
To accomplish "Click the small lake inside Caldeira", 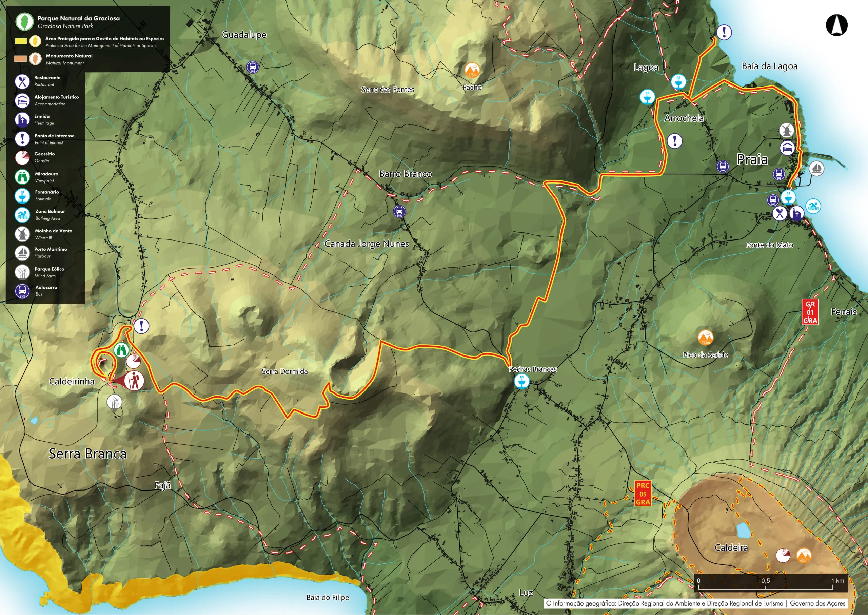I will [x=744, y=531].
